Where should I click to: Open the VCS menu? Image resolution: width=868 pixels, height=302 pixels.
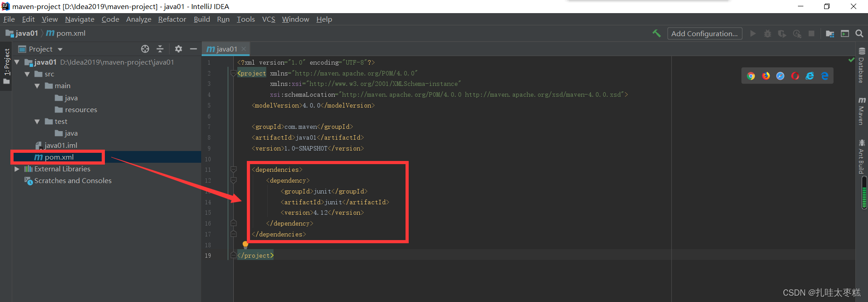[x=269, y=19]
